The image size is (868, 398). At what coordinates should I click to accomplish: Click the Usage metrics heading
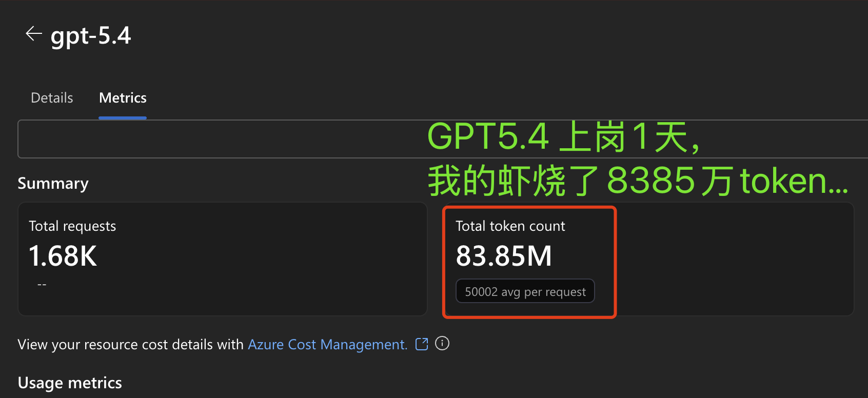70,383
